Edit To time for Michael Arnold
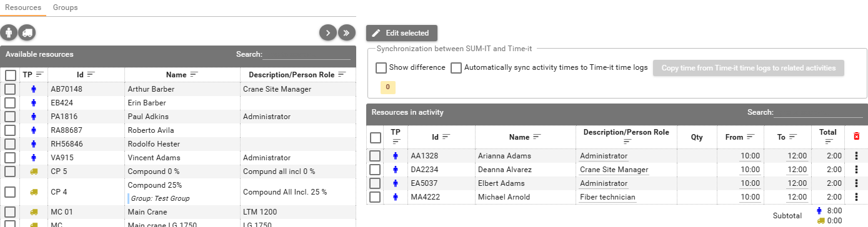868x227 pixels. [797, 197]
